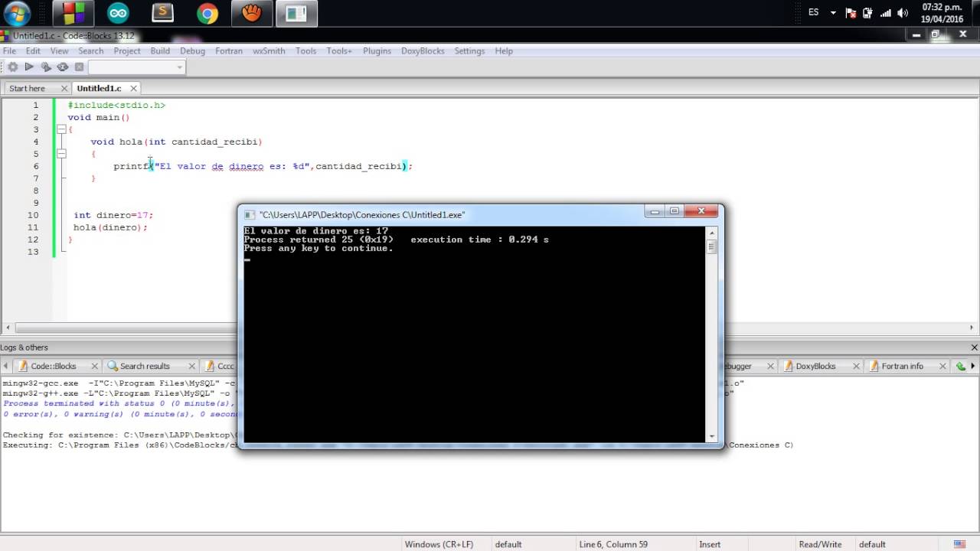Open the View menu
Viewport: 980px width, 551px height.
coord(59,51)
